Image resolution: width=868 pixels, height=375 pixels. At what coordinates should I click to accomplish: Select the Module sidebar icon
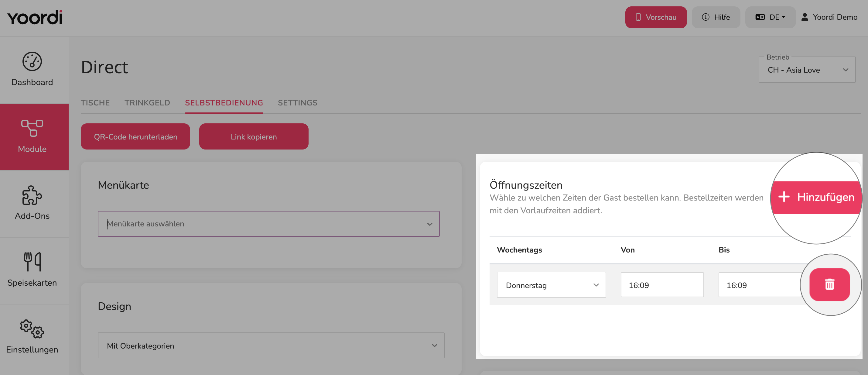coord(32,128)
